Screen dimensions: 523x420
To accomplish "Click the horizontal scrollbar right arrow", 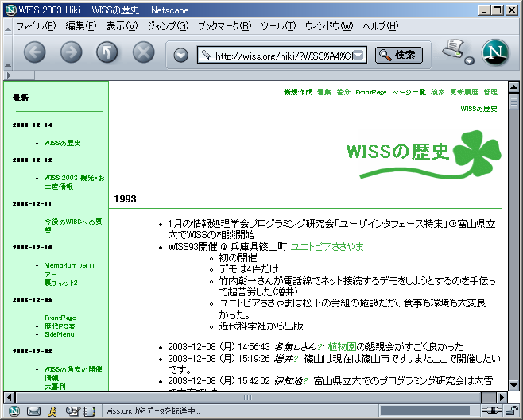I will pos(502,397).
